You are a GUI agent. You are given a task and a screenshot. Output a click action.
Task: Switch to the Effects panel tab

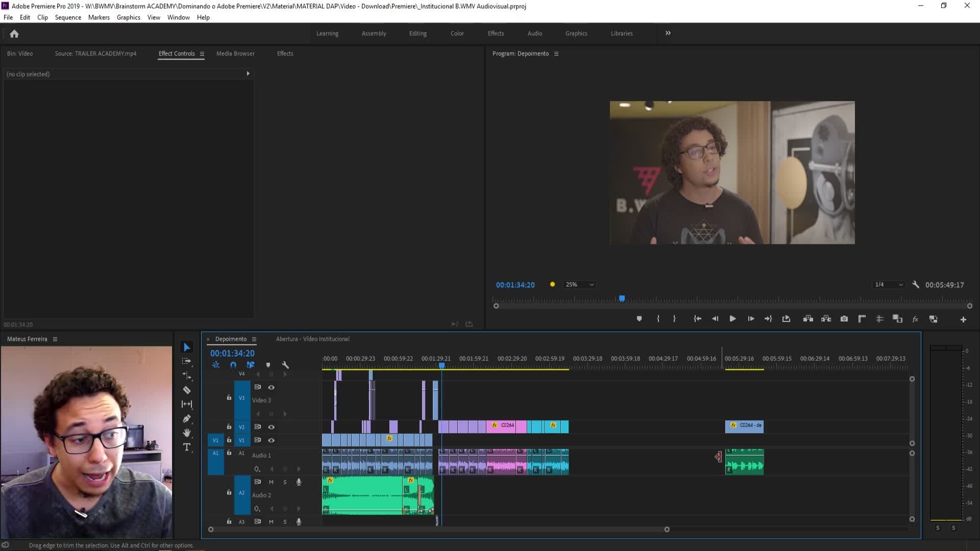tap(285, 54)
